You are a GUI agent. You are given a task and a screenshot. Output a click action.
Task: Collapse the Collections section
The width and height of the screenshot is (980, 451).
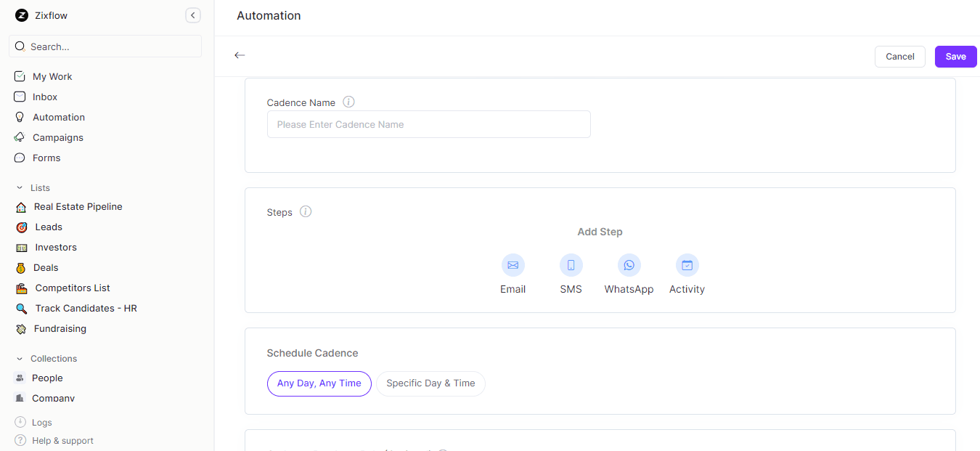tap(20, 358)
